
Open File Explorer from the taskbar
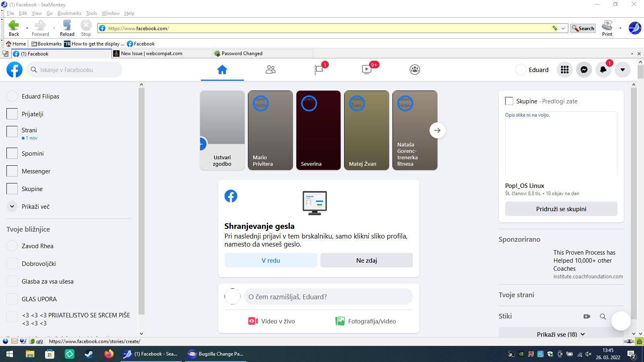[30, 354]
